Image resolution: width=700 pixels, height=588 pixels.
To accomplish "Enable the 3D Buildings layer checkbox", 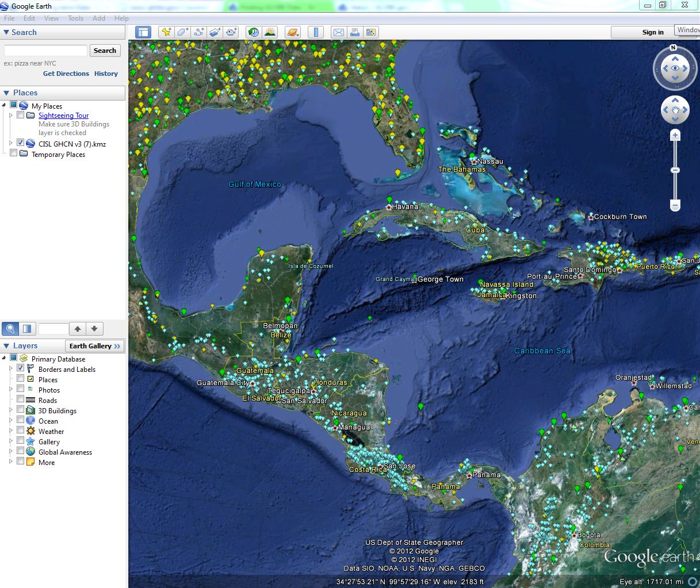I will point(21,409).
